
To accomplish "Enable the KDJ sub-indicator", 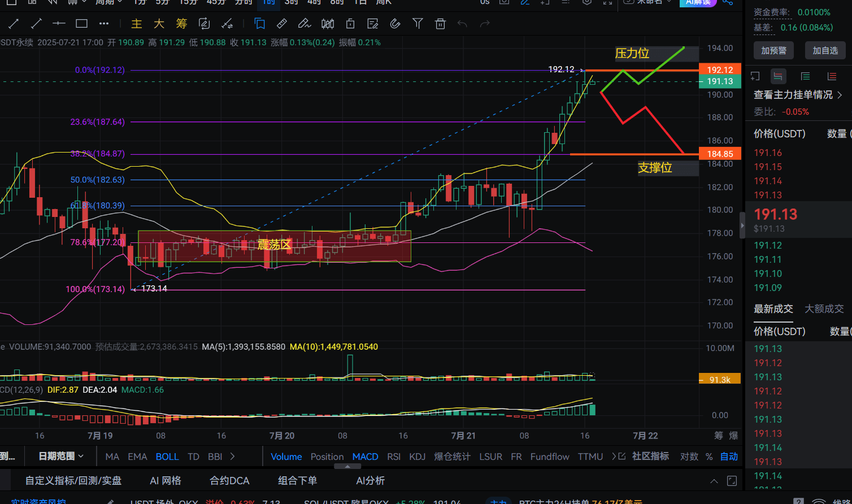I will [417, 457].
